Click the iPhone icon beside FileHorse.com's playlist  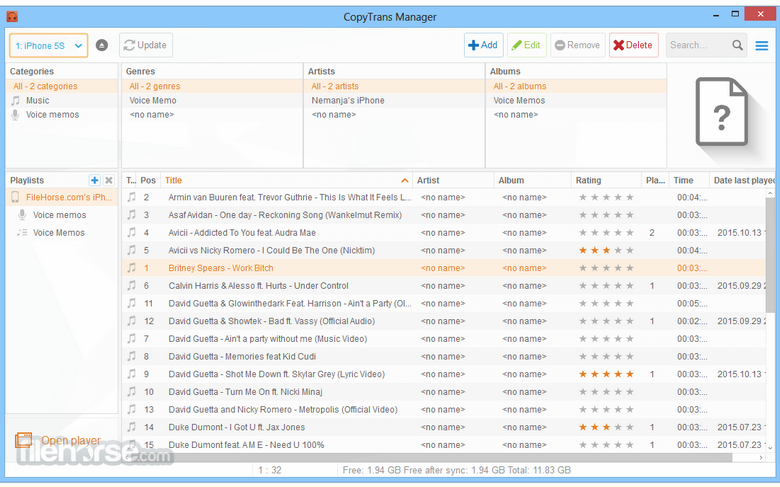click(15, 197)
